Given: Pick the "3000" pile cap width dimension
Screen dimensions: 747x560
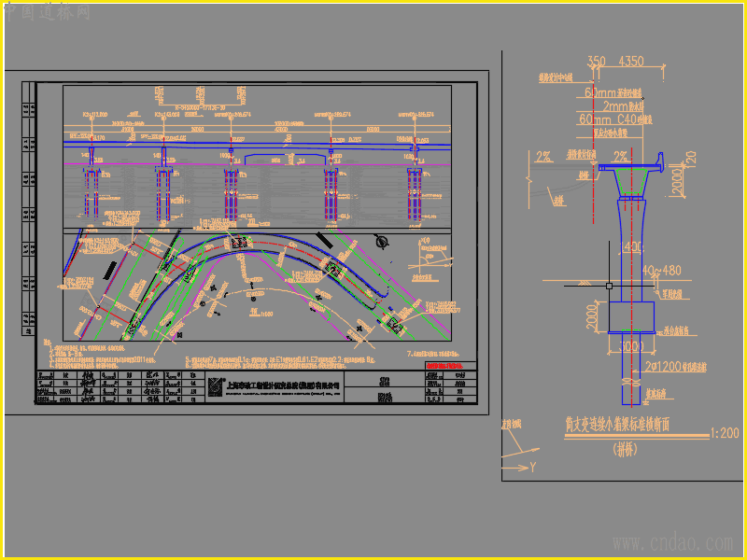Looking at the screenshot, I should coord(631,346).
